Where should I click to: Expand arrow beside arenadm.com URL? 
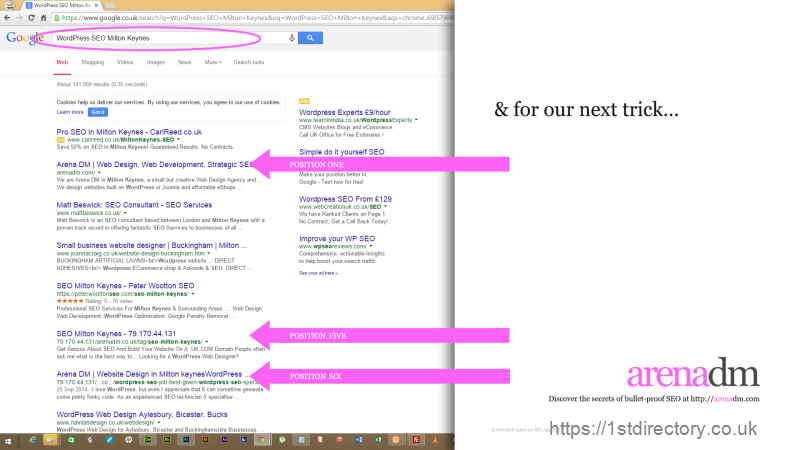pyautogui.click(x=99, y=172)
